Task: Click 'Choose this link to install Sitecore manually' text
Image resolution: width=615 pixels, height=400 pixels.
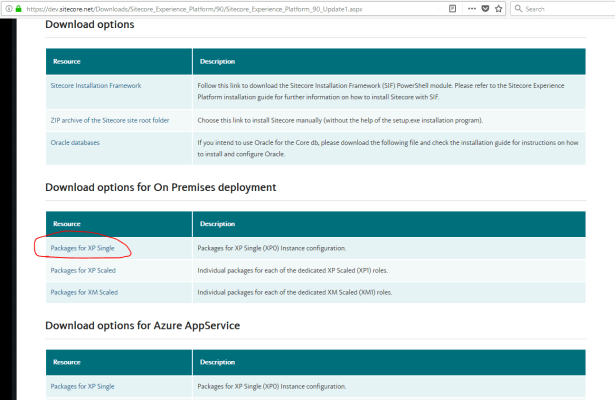Action: click(340, 120)
